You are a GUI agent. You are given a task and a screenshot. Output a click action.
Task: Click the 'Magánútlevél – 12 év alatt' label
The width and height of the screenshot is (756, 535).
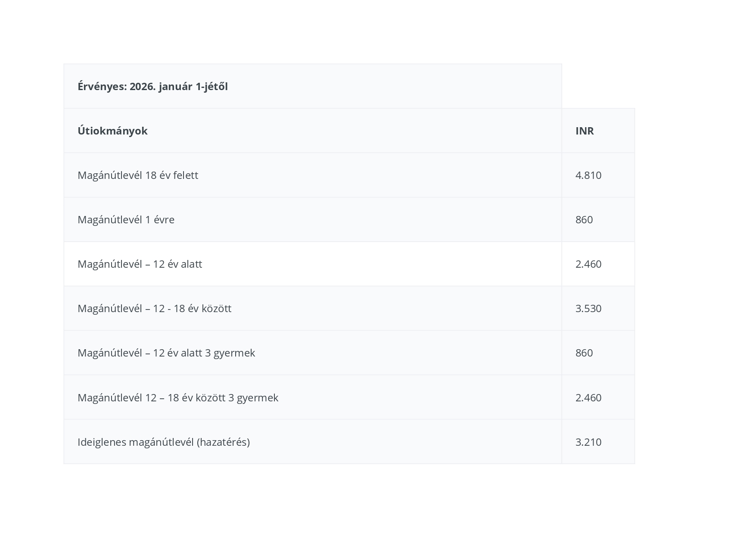pyautogui.click(x=140, y=264)
